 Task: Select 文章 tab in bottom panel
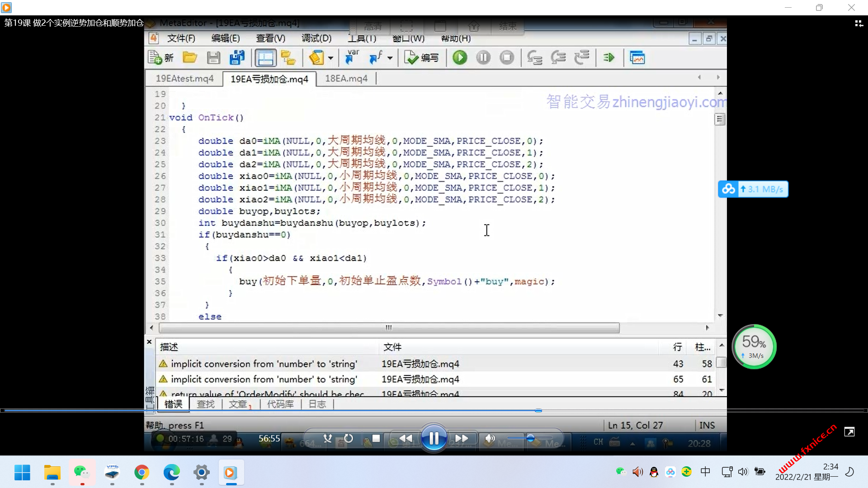(x=240, y=404)
